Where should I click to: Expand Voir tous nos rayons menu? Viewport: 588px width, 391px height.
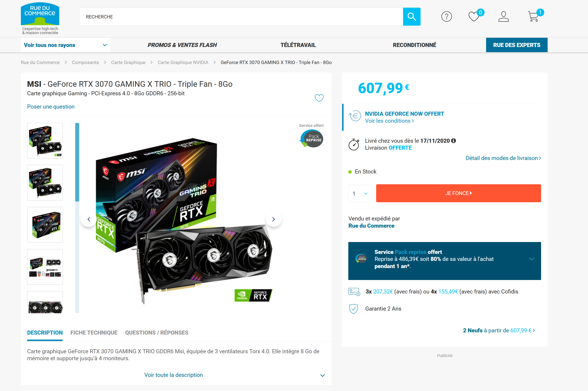65,45
